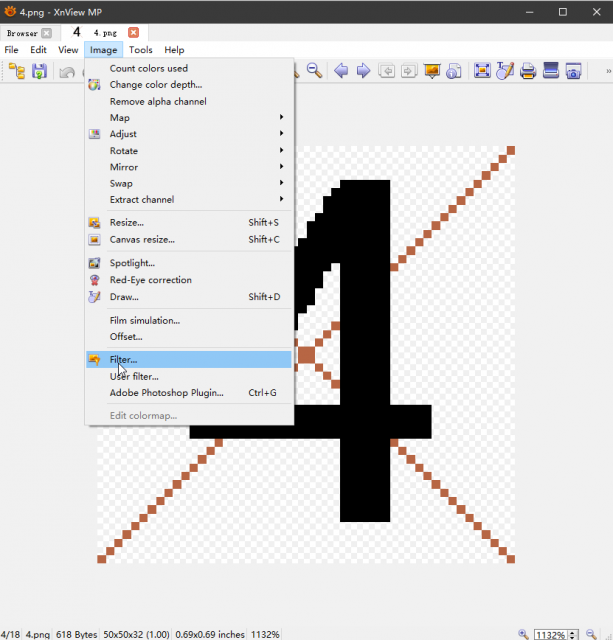The height and width of the screenshot is (640, 613).
Task: Go to next image with right arrow
Action: (x=363, y=71)
